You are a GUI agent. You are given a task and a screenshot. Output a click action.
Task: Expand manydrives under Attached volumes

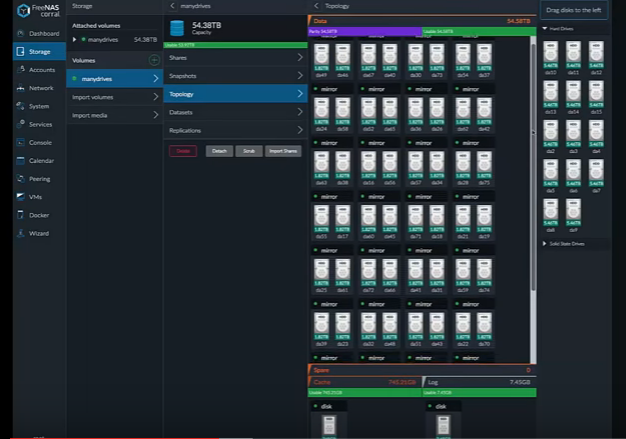point(74,40)
